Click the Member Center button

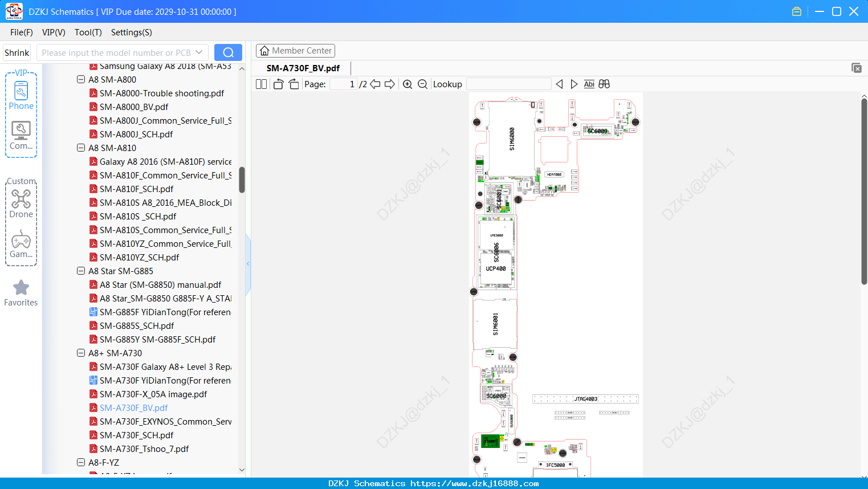pos(295,51)
